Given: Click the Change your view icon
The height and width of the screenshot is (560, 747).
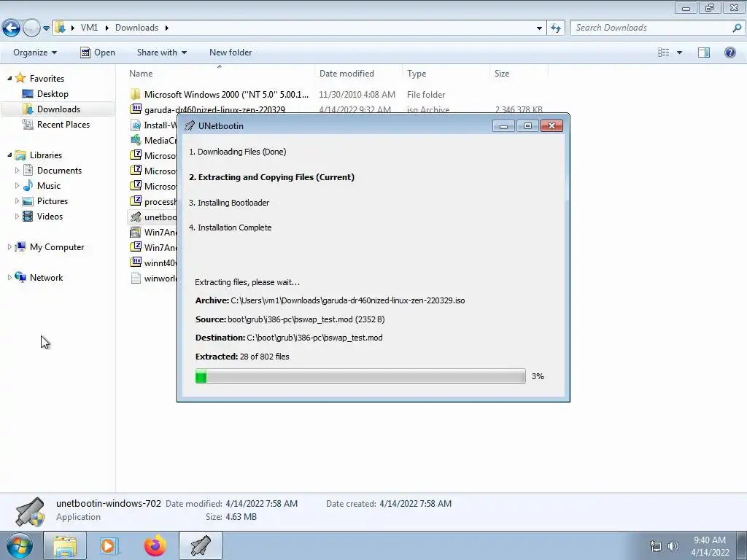Looking at the screenshot, I should (x=664, y=52).
